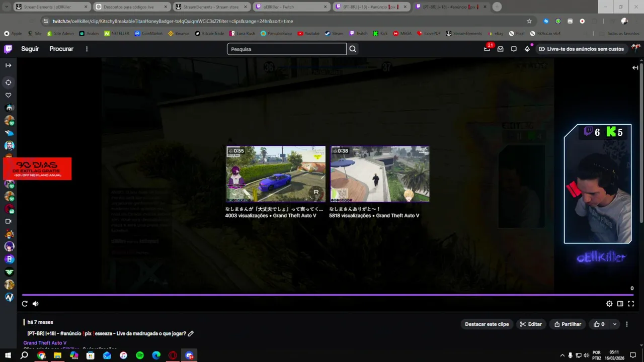The height and width of the screenshot is (362, 644).
Task: Open the sidebar followed-channels heart icon
Action: [9, 95]
